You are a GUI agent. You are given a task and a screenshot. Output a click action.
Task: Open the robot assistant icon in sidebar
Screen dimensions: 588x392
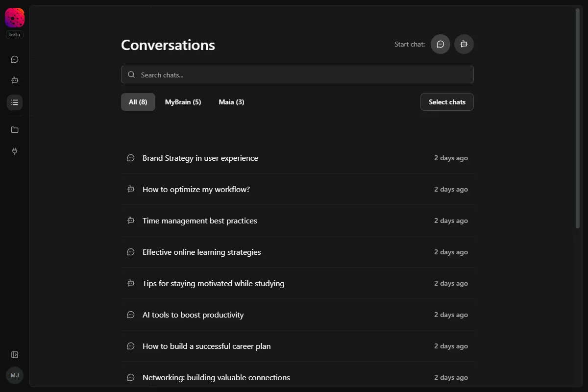(x=15, y=80)
